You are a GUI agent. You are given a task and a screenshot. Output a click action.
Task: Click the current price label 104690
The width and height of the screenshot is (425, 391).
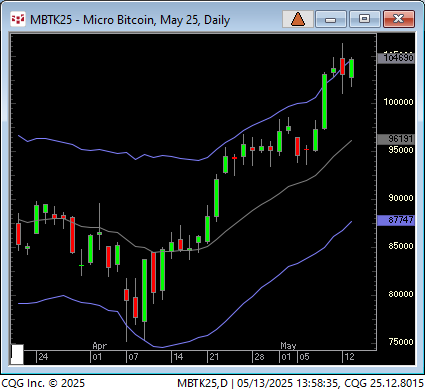tap(396, 58)
